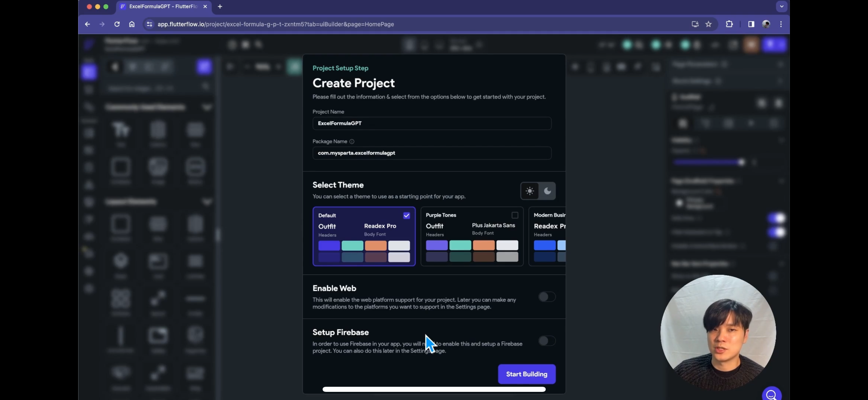
Task: Click the dark maroon swatch in Default theme
Action: [376, 257]
